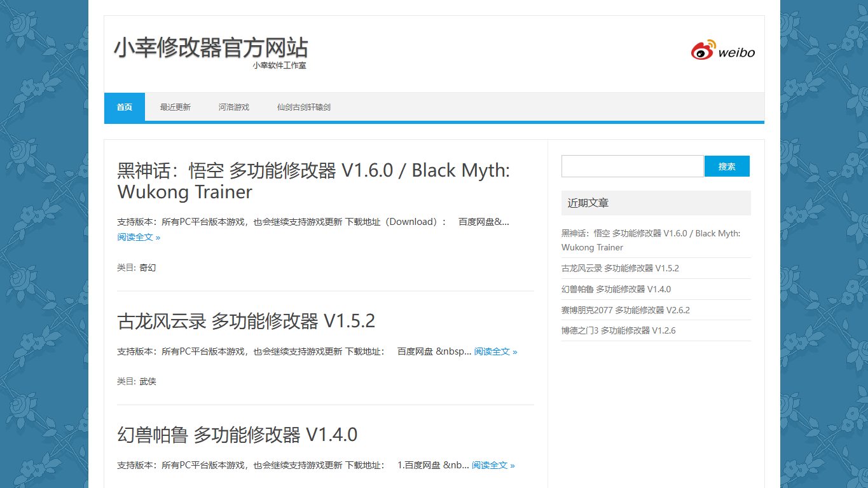Open the sidebar 古龙风云录 V1.5.2 link
Image resolution: width=868 pixels, height=488 pixels.
click(620, 268)
